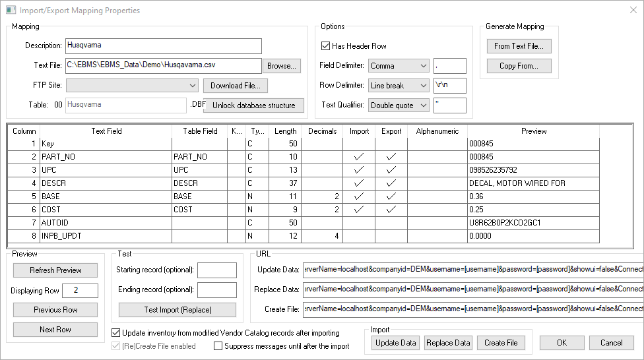Click Browse to choose text file
This screenshot has height=360, width=644.
[x=282, y=66]
